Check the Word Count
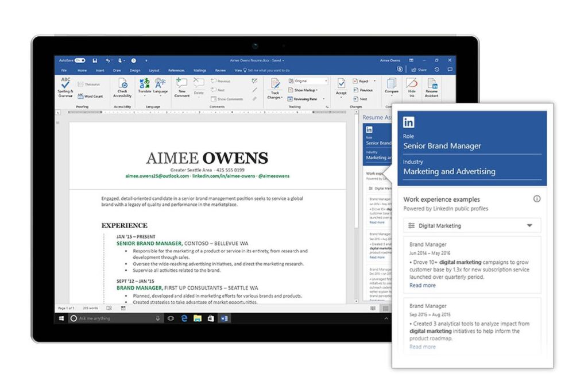The image size is (588, 392). [x=88, y=95]
